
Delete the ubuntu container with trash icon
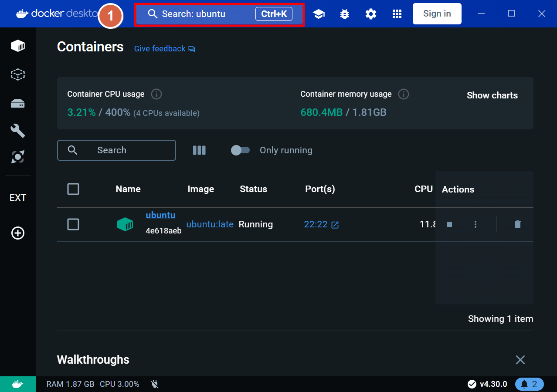tap(517, 224)
